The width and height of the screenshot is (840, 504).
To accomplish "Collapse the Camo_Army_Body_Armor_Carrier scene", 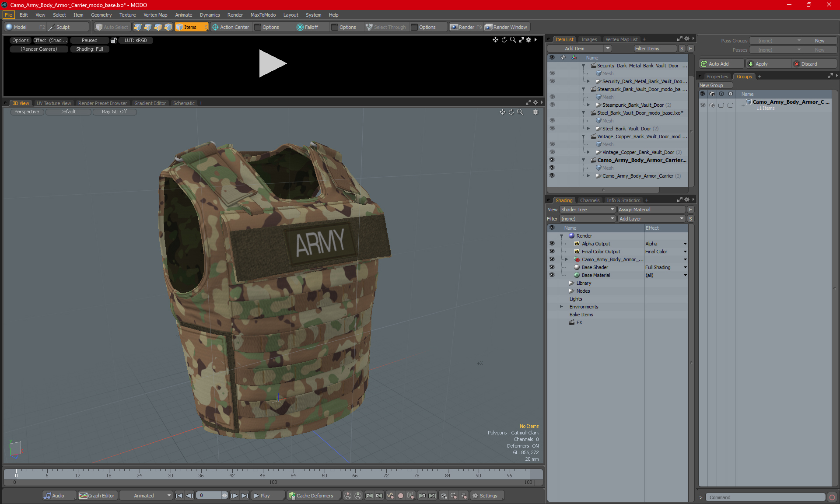I will (583, 160).
